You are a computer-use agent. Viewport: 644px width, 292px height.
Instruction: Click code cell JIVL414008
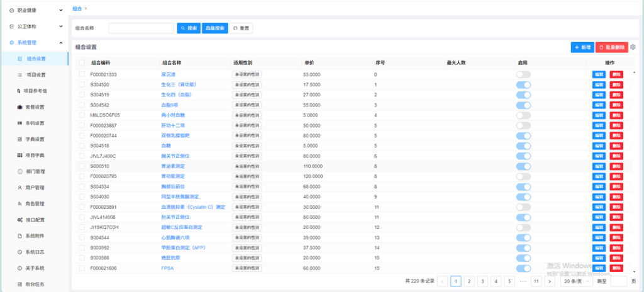[103, 217]
